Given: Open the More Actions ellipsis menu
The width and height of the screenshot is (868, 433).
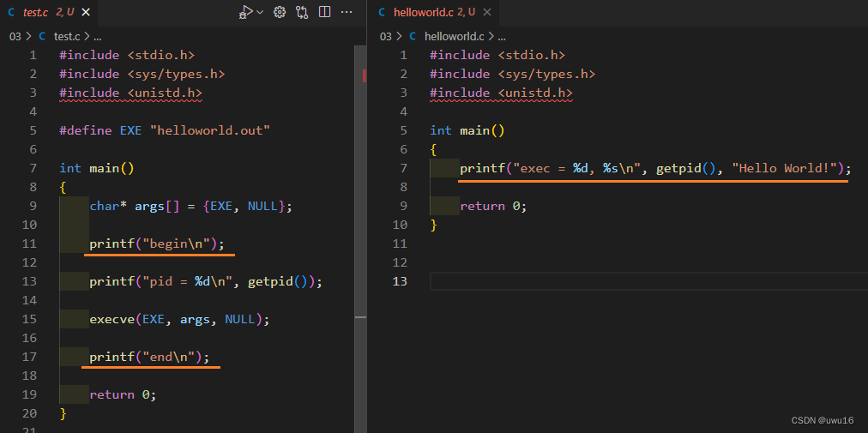Looking at the screenshot, I should 347,12.
